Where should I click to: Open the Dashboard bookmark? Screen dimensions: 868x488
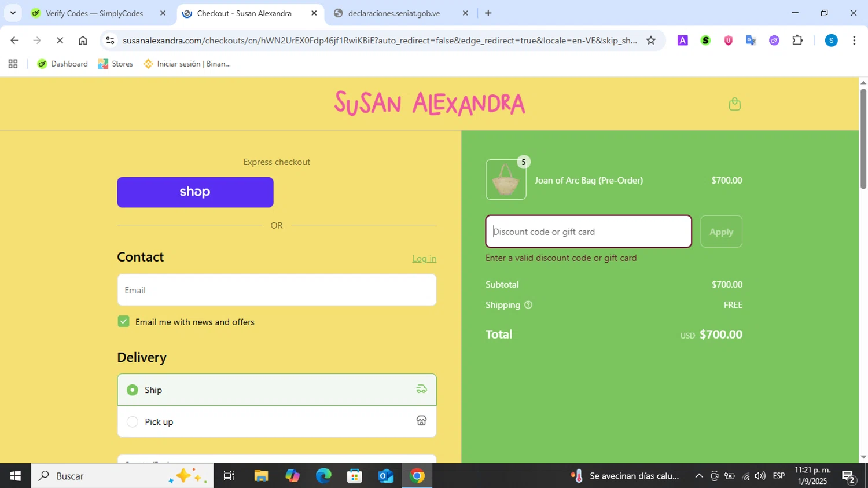[x=62, y=64]
